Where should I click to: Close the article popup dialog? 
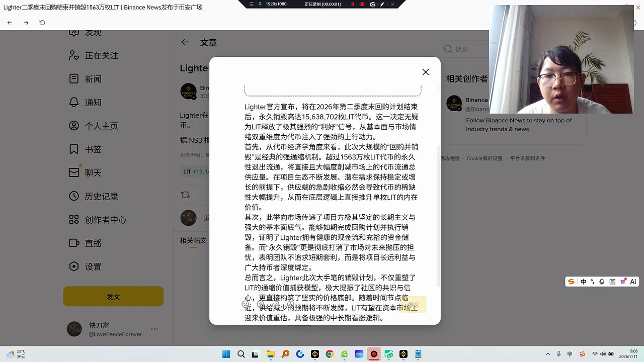426,72
